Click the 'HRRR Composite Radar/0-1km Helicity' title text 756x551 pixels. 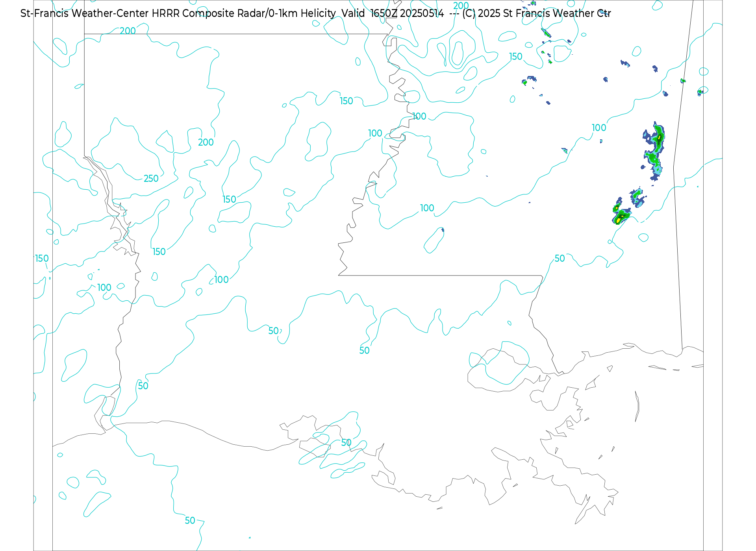[244, 13]
